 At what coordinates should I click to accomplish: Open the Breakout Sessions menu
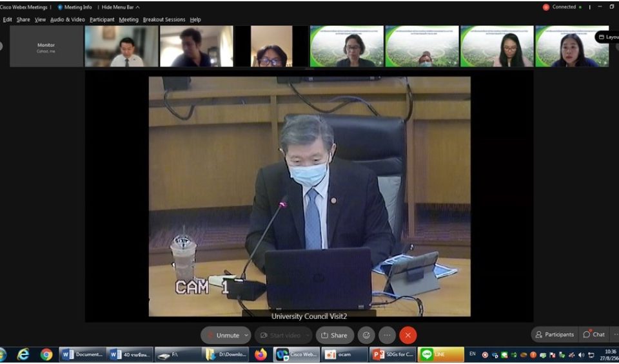(164, 19)
